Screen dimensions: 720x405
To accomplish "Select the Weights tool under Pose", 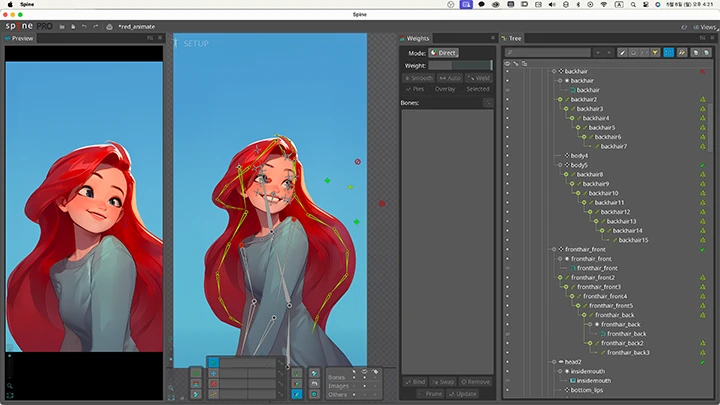I will [x=196, y=384].
